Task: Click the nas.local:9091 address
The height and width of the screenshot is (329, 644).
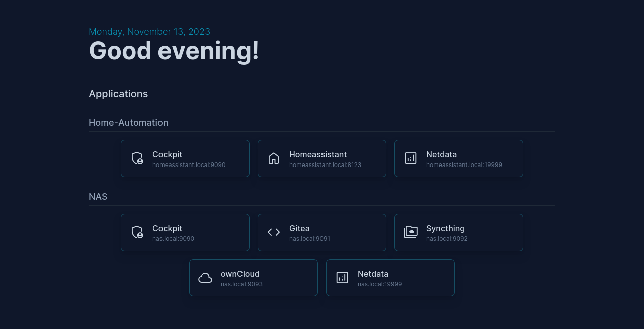Action: tap(309, 239)
